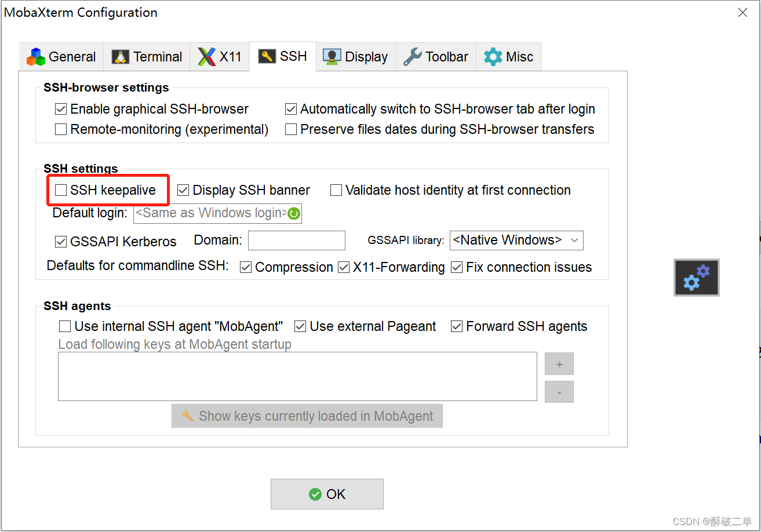This screenshot has height=532, width=761.
Task: Toggle Use external Pageant
Action: 300,326
